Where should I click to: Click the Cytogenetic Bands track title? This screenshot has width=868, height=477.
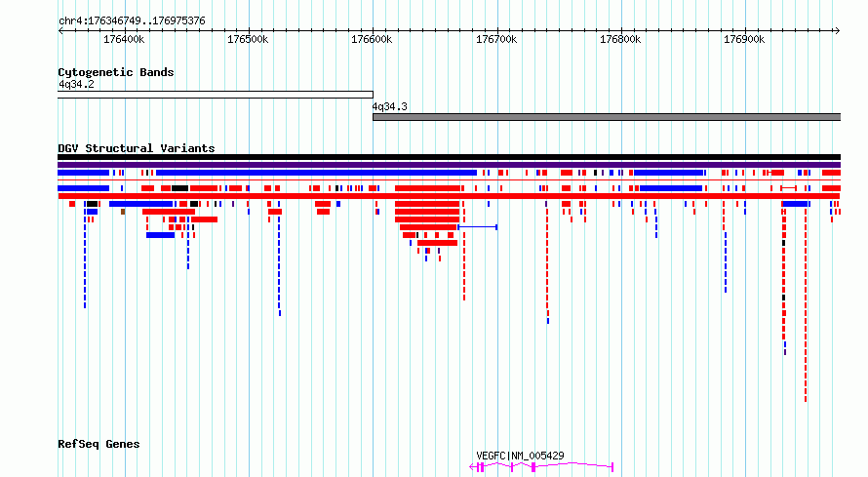coord(116,72)
